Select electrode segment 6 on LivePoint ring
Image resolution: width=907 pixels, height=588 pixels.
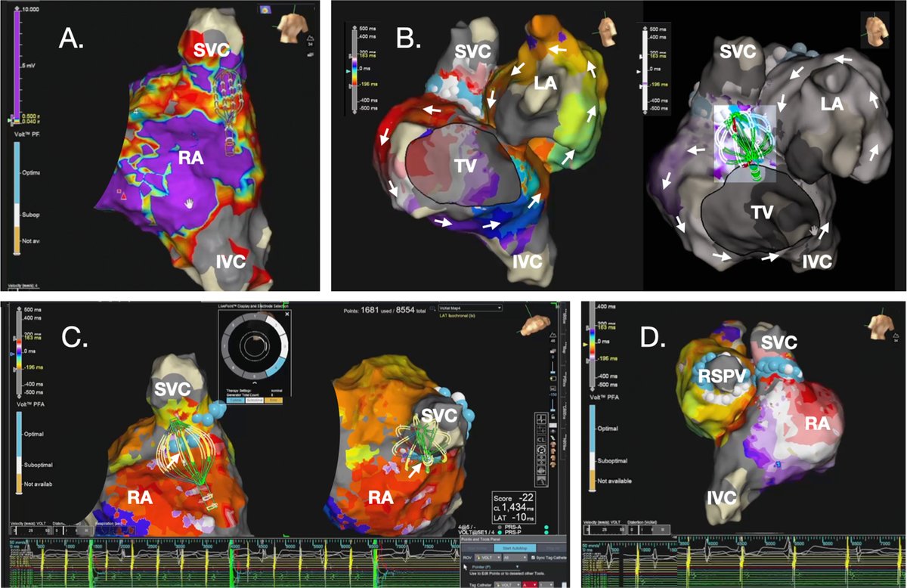pos(234,367)
